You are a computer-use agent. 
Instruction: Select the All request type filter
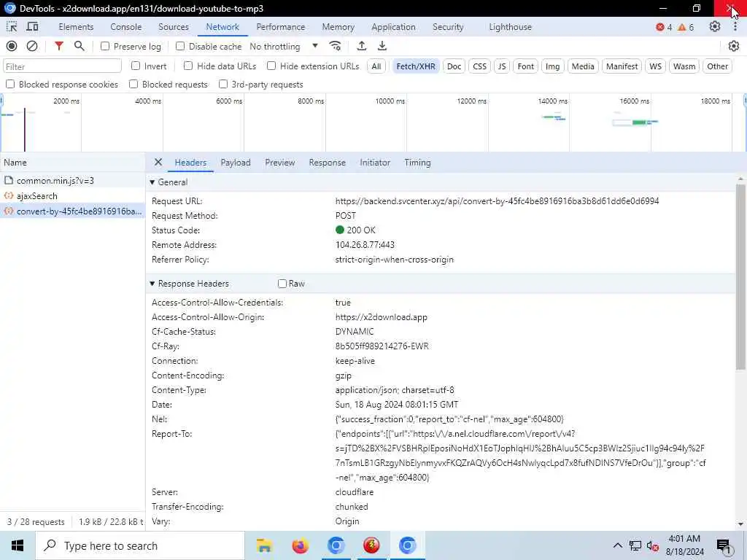click(x=376, y=66)
